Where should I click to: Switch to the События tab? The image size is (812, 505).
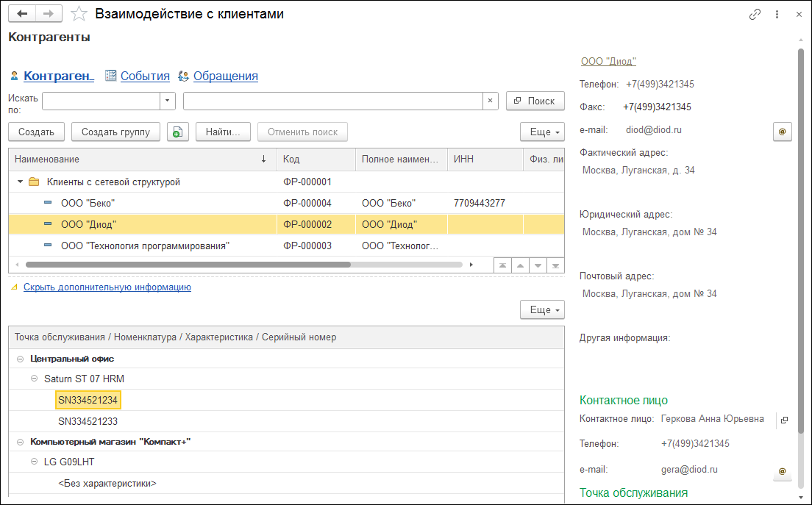pos(145,76)
